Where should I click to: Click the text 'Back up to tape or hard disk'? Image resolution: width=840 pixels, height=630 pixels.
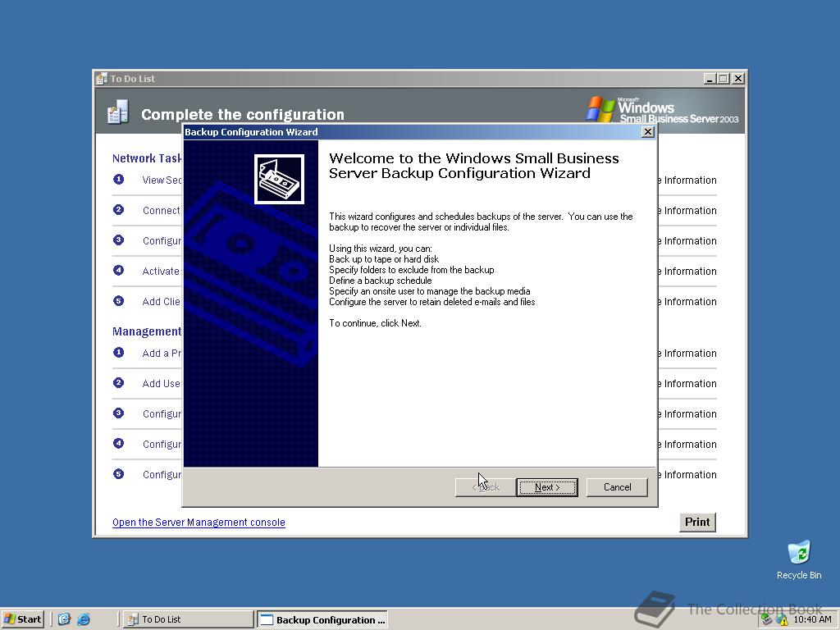pos(384,259)
